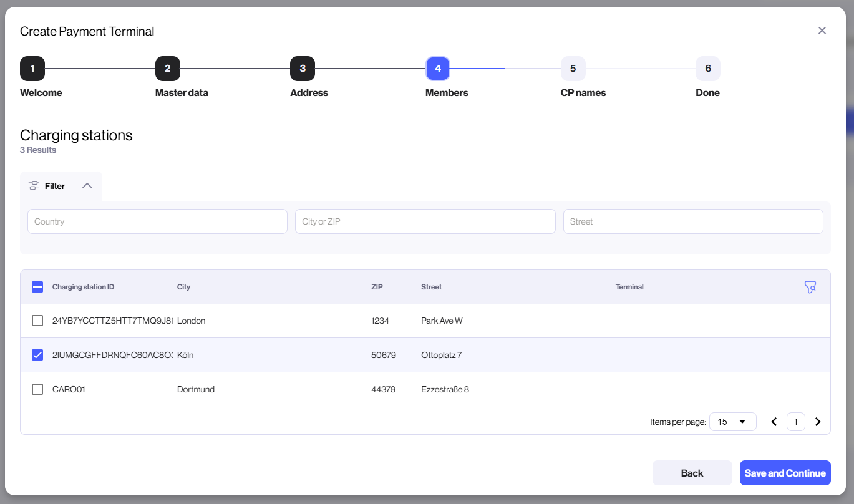854x504 pixels.
Task: Select the CP names step label
Action: coord(583,92)
